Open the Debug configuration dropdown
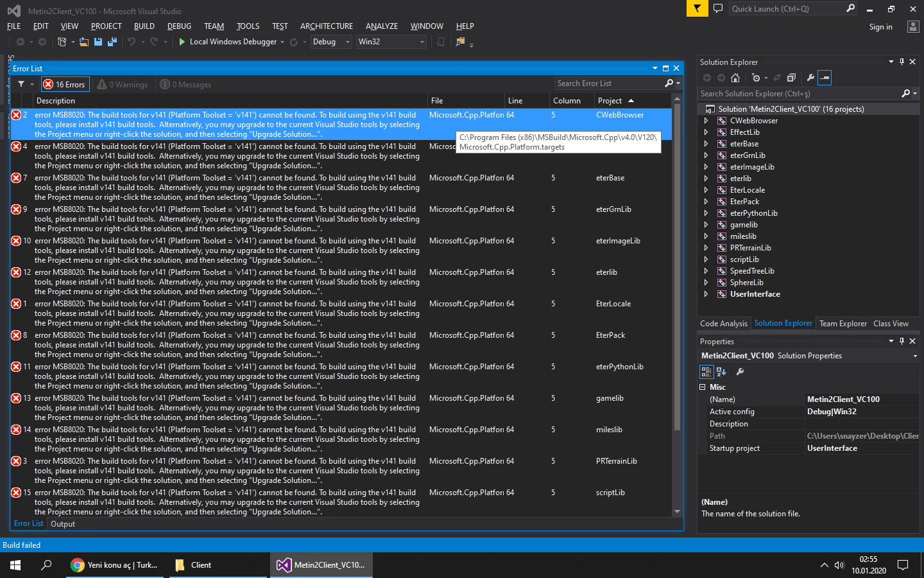Image resolution: width=924 pixels, height=578 pixels. click(x=331, y=42)
